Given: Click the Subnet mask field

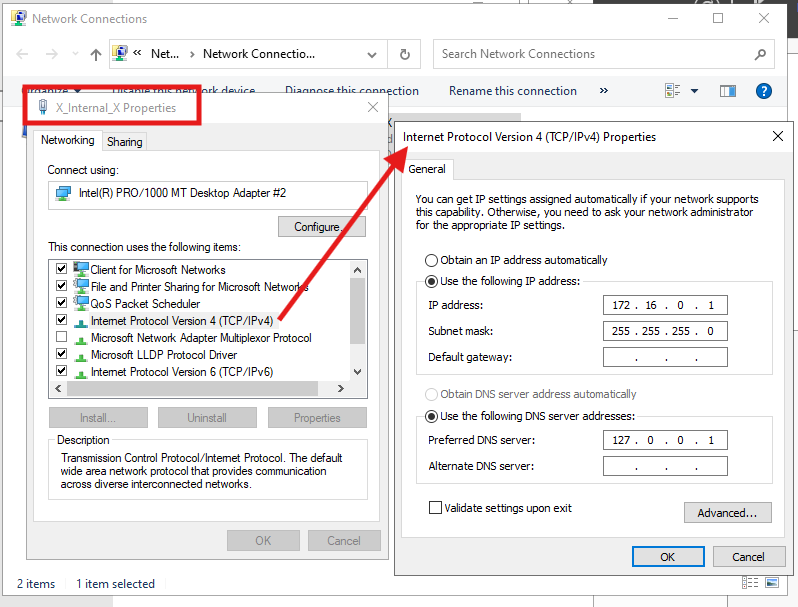Looking at the screenshot, I should pos(665,331).
